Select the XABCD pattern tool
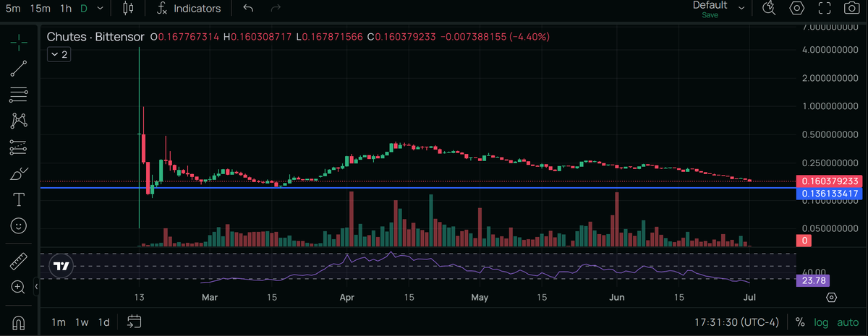This screenshot has width=868, height=336. coord(19,121)
